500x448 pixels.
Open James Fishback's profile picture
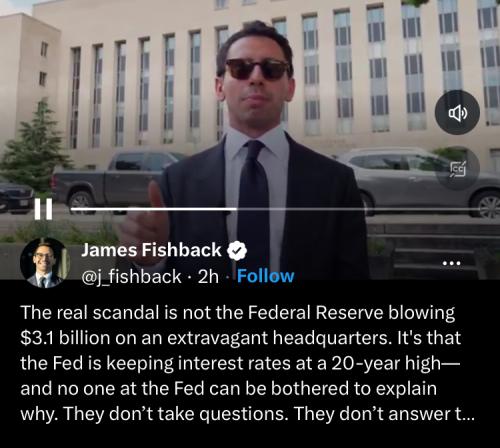(x=45, y=263)
